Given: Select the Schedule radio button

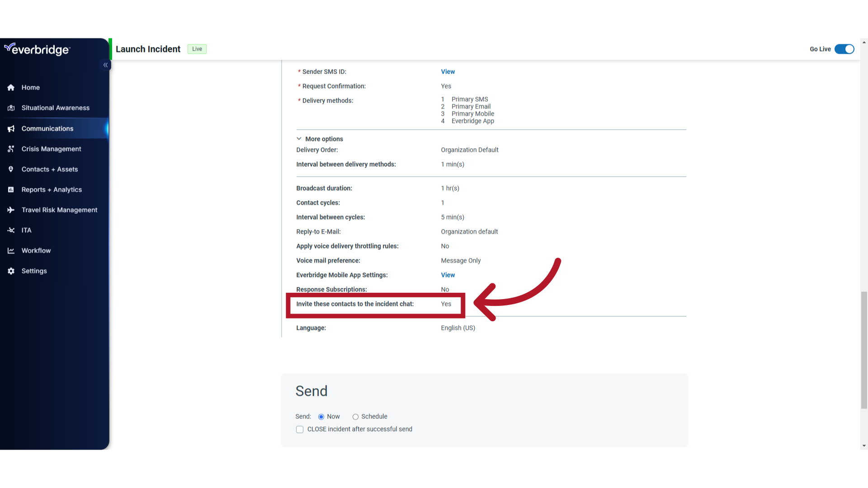Looking at the screenshot, I should tap(355, 417).
